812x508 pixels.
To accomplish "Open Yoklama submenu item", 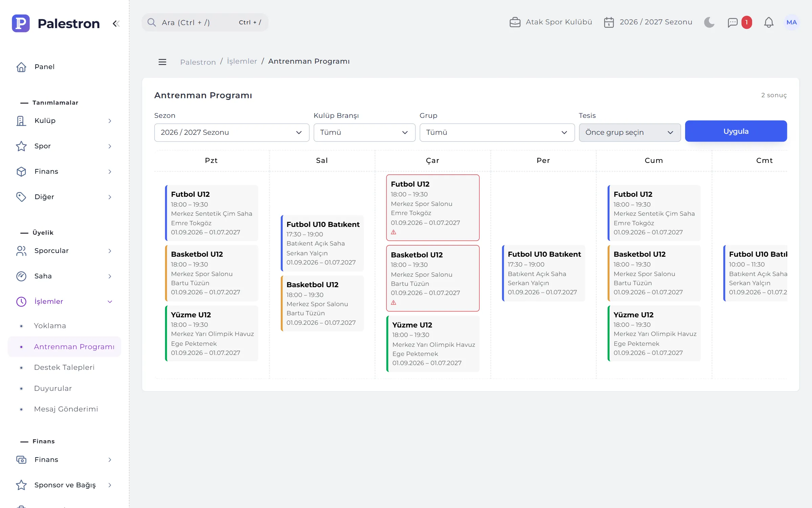I will (64, 326).
